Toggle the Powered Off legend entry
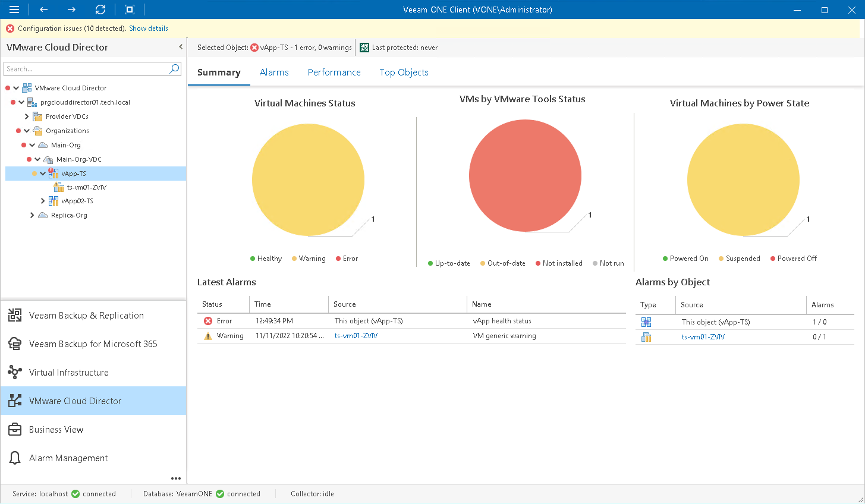The width and height of the screenshot is (865, 504). click(x=794, y=259)
